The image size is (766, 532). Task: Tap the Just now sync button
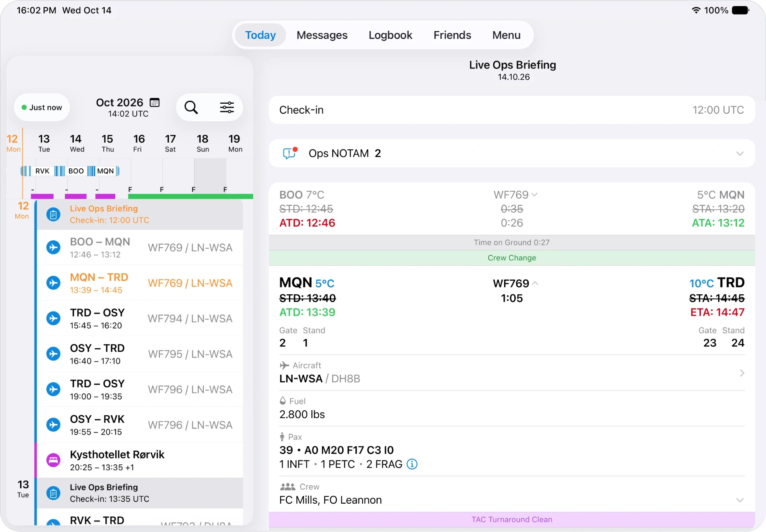pyautogui.click(x=42, y=108)
